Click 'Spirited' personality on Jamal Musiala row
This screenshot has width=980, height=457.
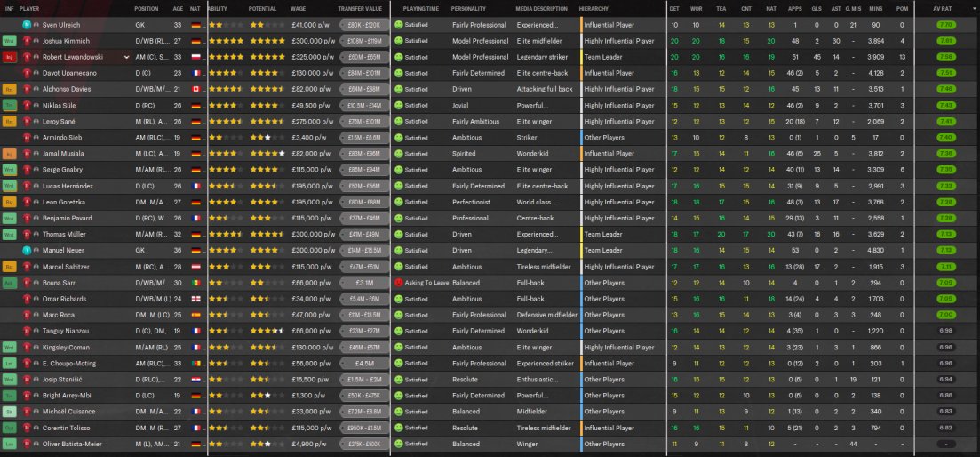pyautogui.click(x=464, y=153)
